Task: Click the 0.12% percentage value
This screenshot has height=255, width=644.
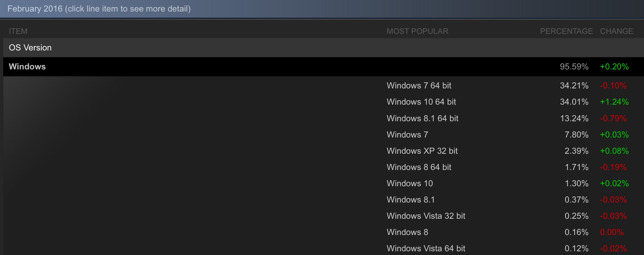Action: click(x=576, y=249)
